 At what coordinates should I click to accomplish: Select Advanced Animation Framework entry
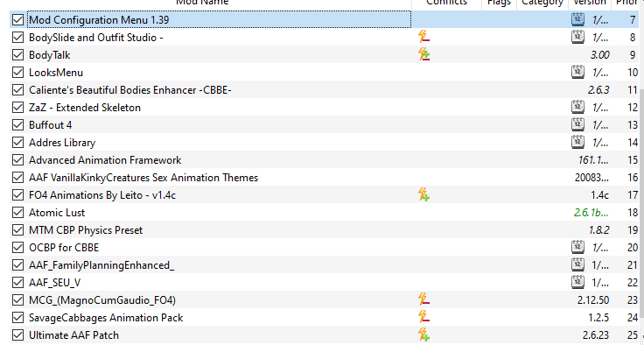pos(105,160)
